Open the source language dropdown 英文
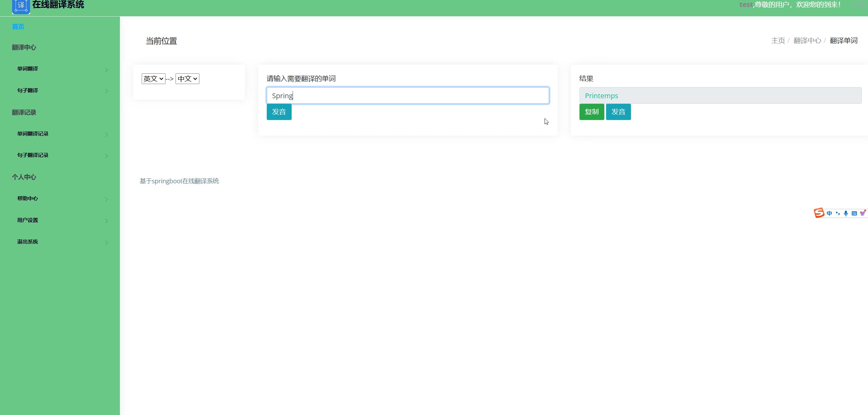868x415 pixels. pyautogui.click(x=153, y=79)
